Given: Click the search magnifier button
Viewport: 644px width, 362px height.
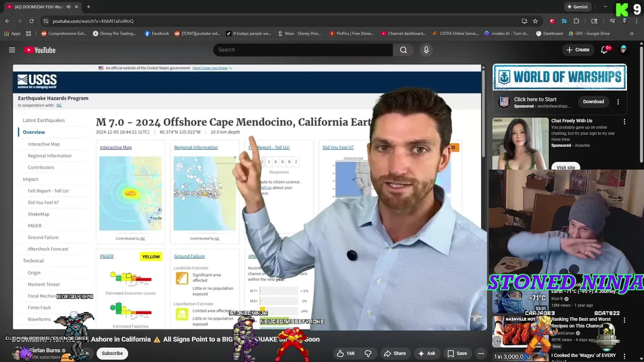Looking at the screenshot, I should click(404, 50).
